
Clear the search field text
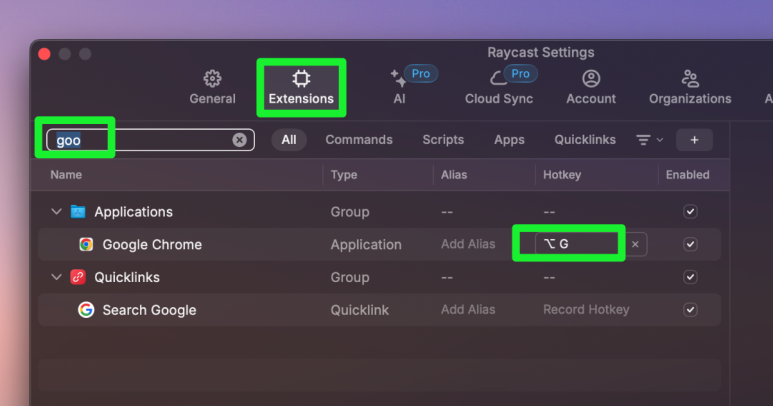coord(240,140)
